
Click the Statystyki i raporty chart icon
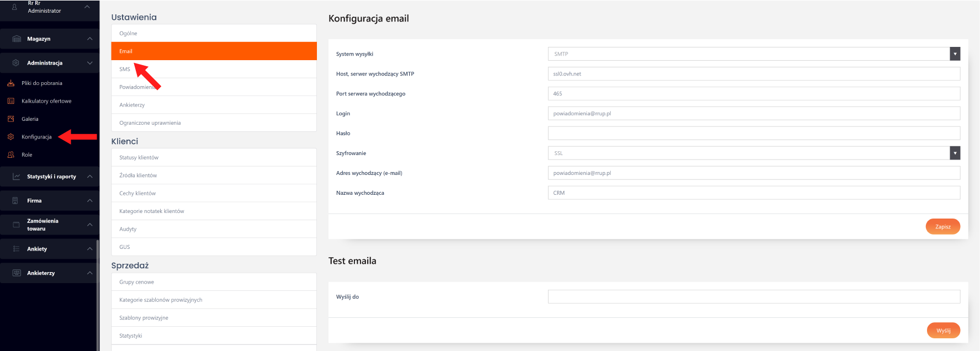click(x=17, y=177)
